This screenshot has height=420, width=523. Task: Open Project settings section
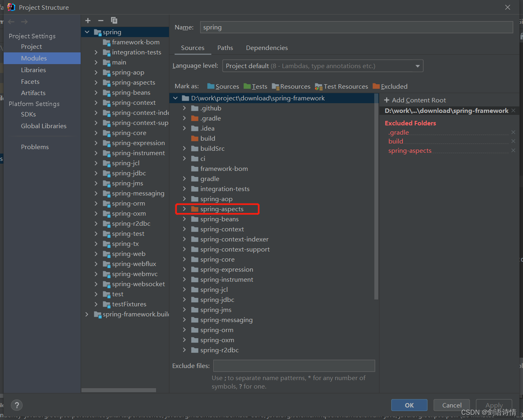31,47
